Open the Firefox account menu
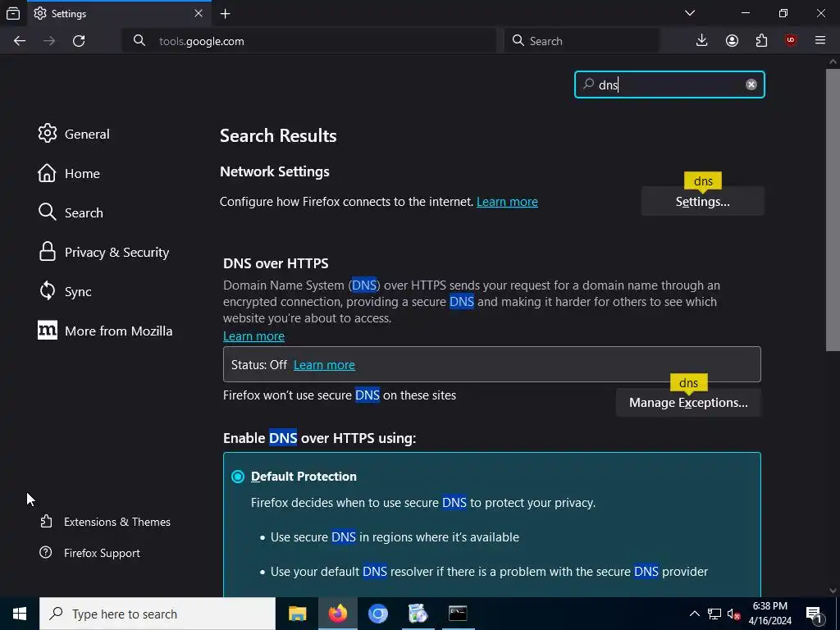Screen dimensions: 840x630 point(732,41)
